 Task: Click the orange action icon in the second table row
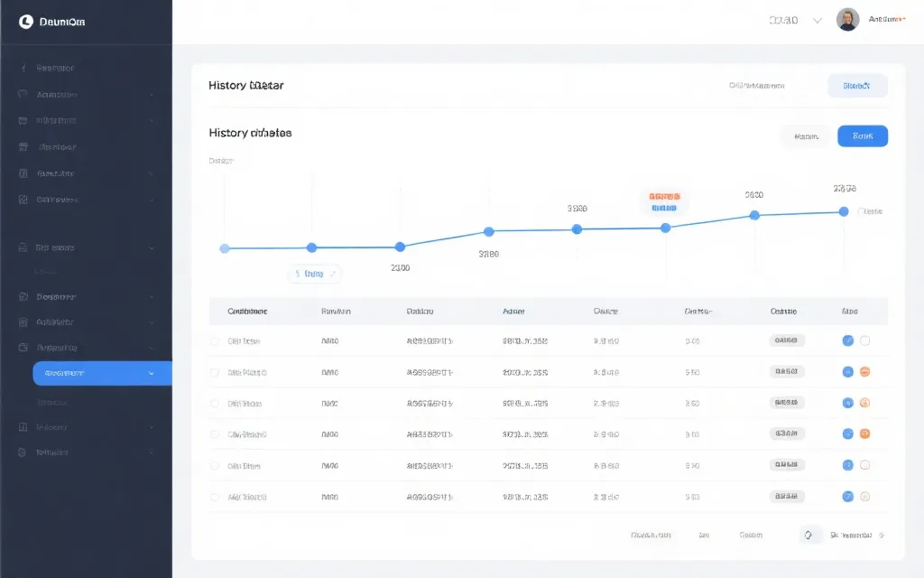[x=864, y=372]
